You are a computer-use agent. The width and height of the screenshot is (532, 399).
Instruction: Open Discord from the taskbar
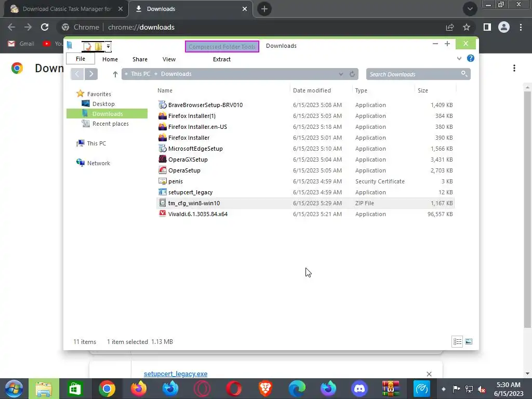click(360, 389)
